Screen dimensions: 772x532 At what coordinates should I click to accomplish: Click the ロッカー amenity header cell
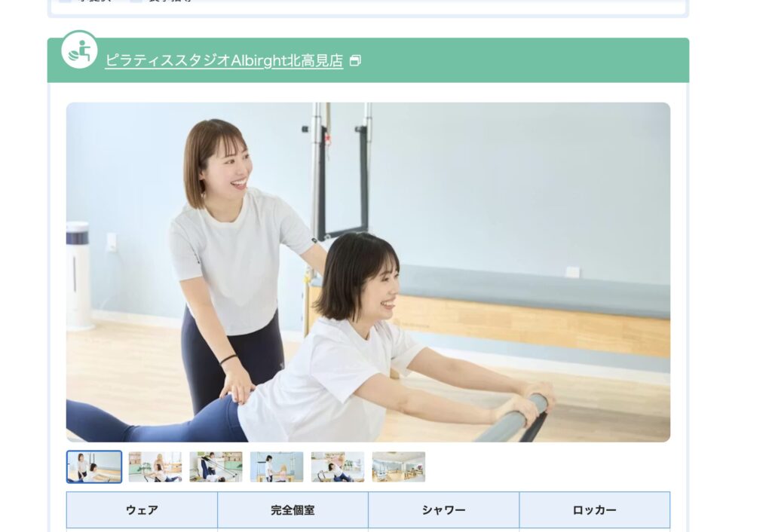tap(593, 509)
